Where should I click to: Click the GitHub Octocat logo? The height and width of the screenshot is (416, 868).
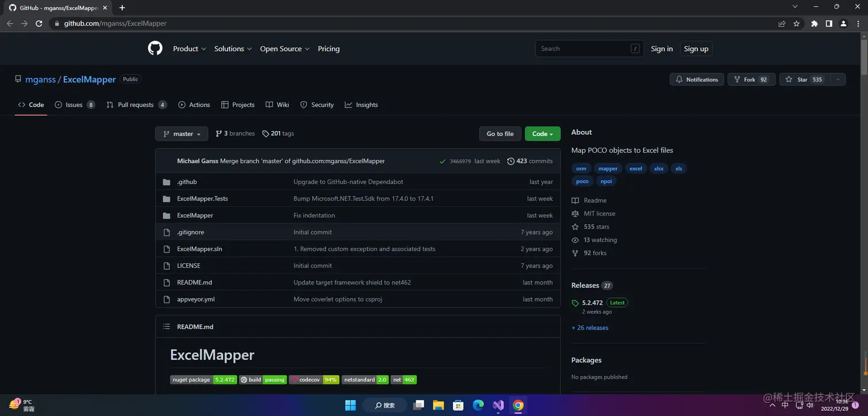tap(155, 49)
